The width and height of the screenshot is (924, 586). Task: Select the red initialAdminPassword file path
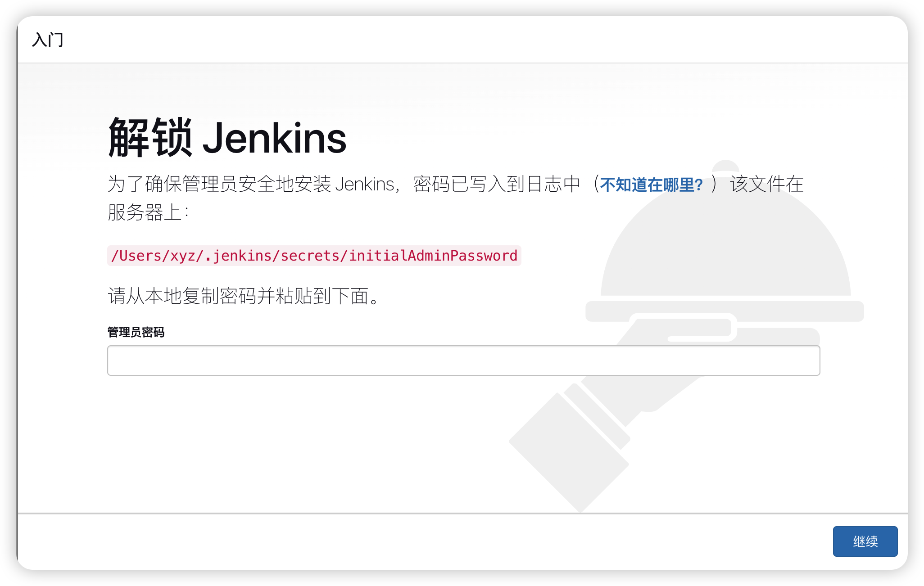pyautogui.click(x=314, y=256)
